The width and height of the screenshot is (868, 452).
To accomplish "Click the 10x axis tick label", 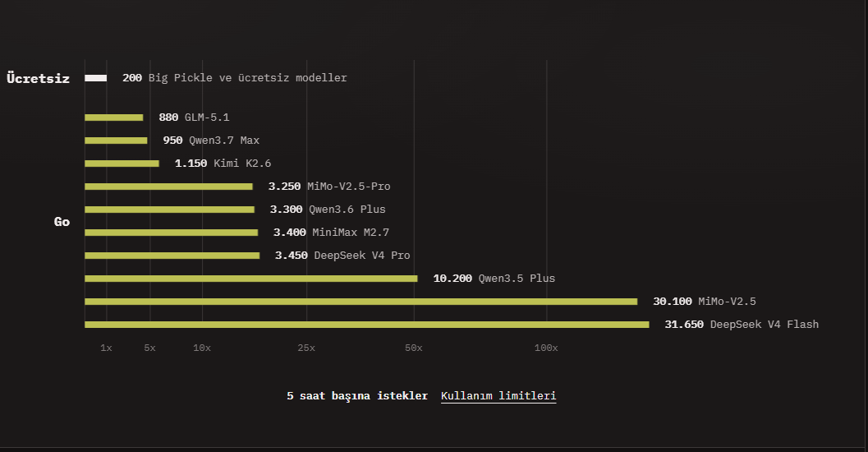I will pos(202,348).
